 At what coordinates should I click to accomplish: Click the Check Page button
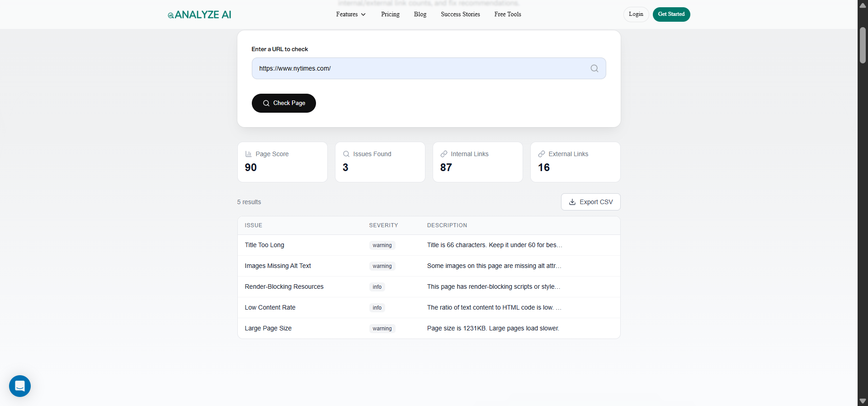[283, 103]
